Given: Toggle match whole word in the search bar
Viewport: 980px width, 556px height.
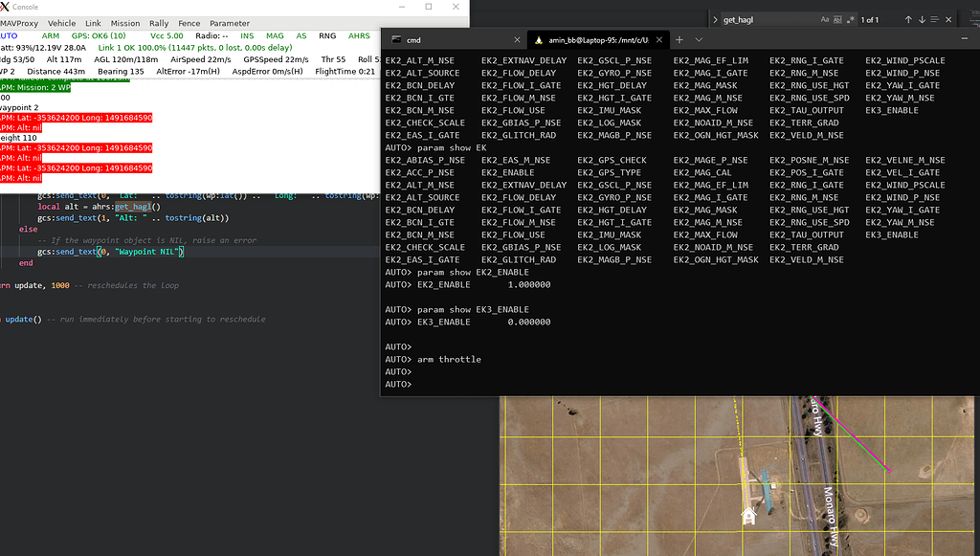Looking at the screenshot, I should (837, 19).
